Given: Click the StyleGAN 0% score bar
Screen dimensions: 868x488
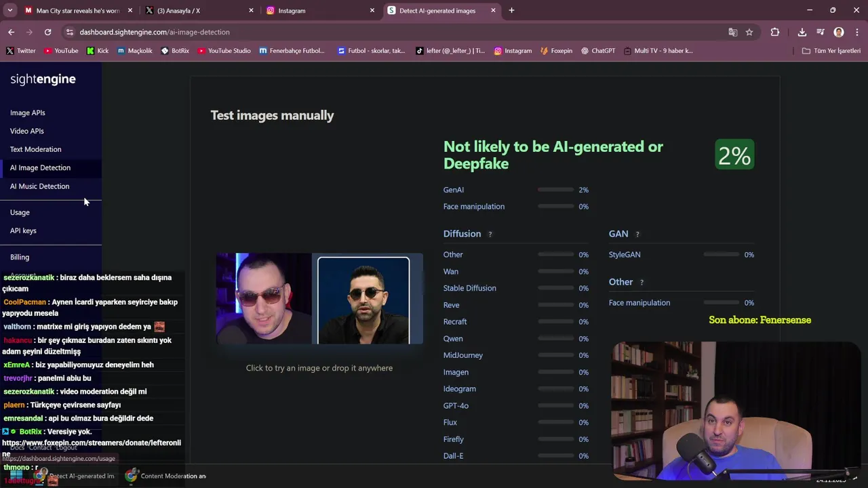Looking at the screenshot, I should point(722,255).
